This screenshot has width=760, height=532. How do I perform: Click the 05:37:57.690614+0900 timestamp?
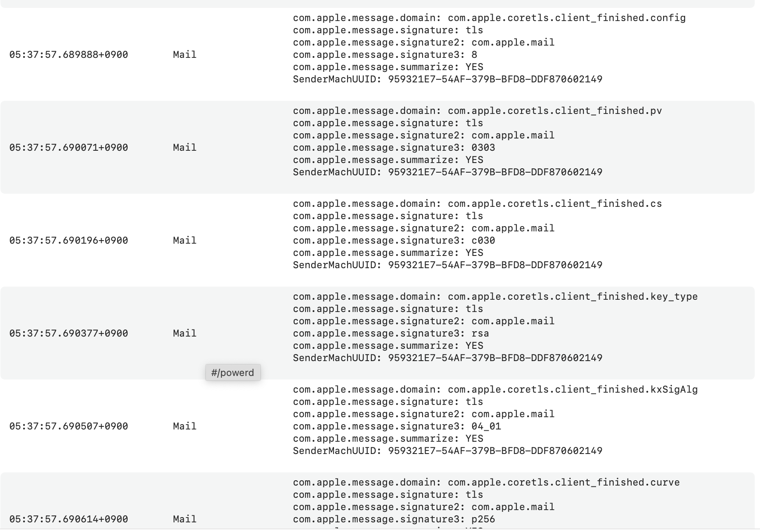point(69,519)
